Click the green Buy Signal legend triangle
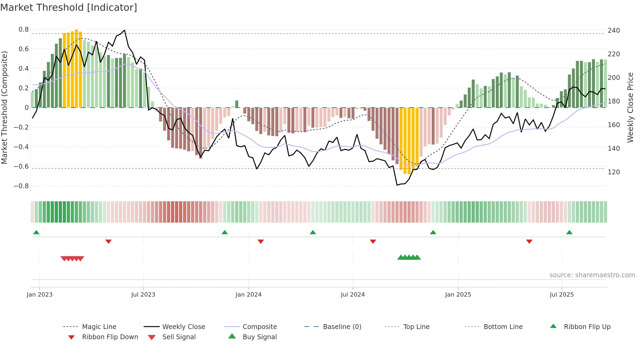 coord(232,336)
